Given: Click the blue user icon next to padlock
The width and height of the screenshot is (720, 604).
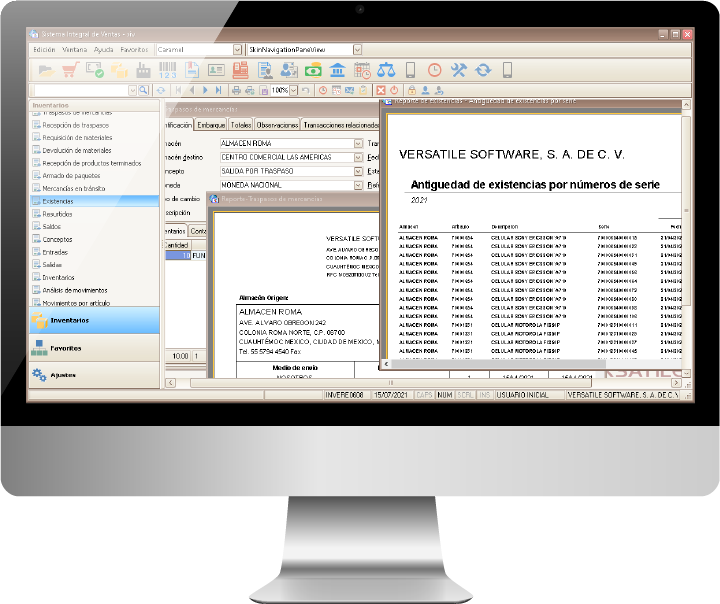Looking at the screenshot, I should coord(425,90).
